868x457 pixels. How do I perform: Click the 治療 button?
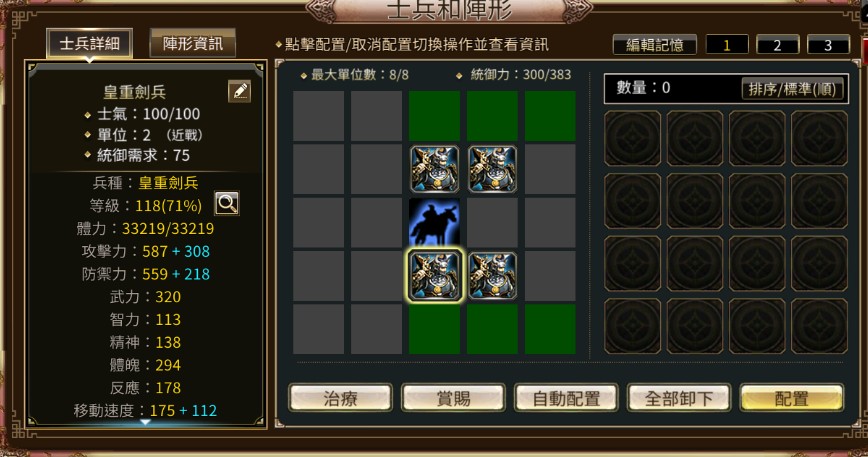(340, 398)
